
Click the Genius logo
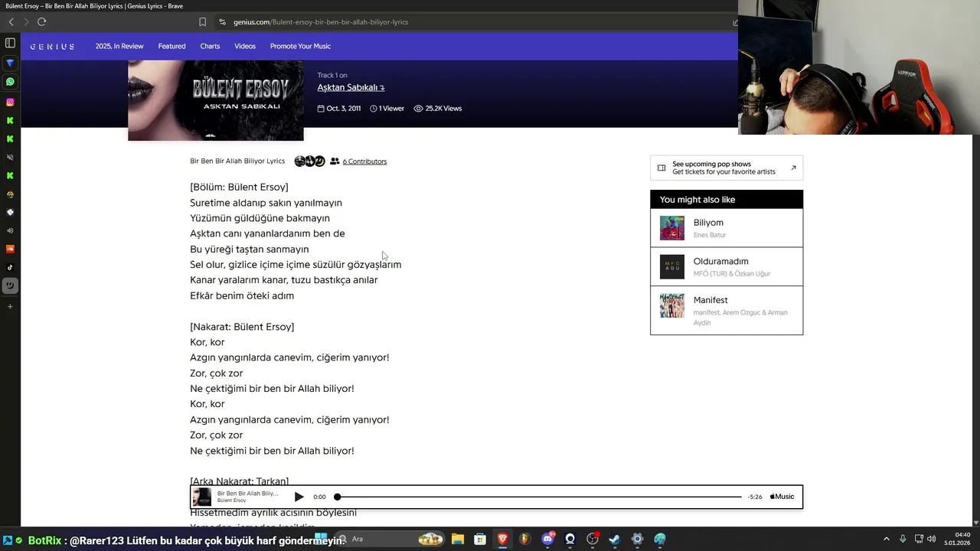click(52, 46)
